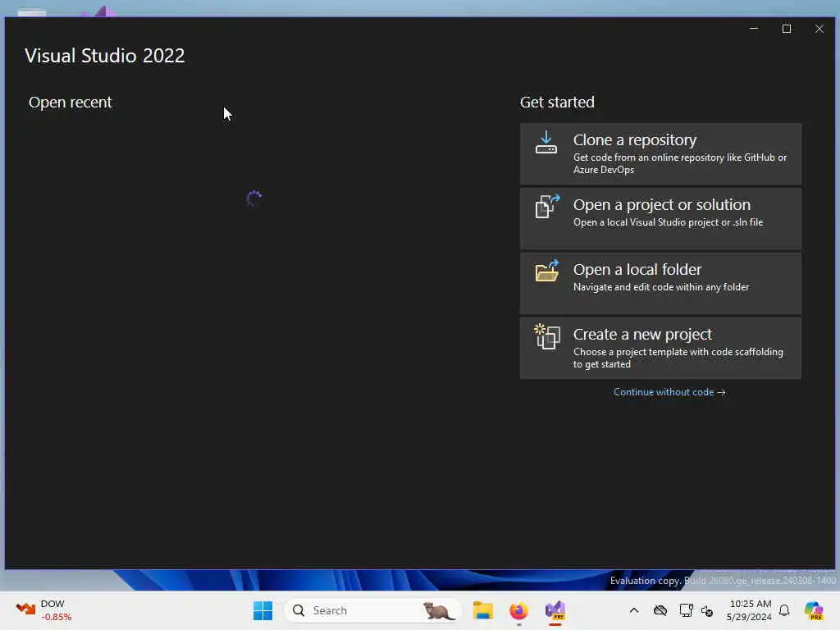Click the cloud sync tray icon
Viewport: 840px width, 630px height.
click(660, 610)
